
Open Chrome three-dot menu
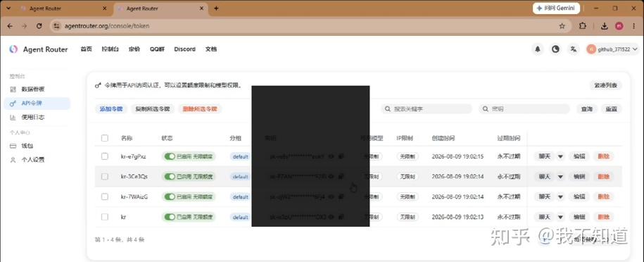(634, 26)
